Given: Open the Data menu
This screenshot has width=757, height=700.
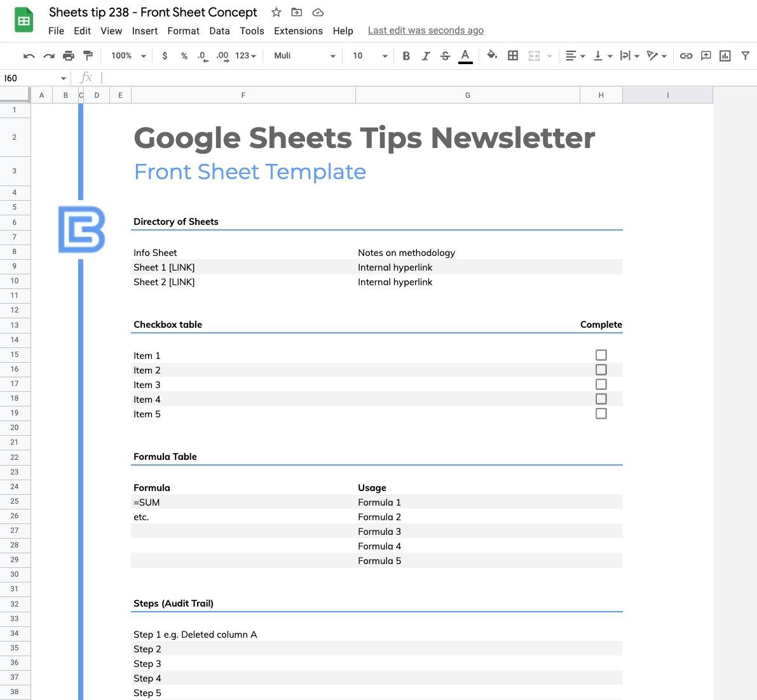Looking at the screenshot, I should [220, 31].
